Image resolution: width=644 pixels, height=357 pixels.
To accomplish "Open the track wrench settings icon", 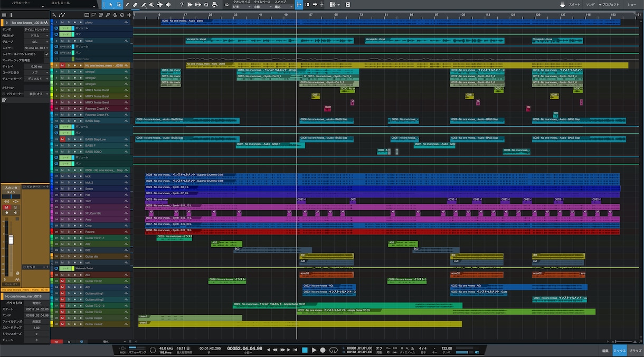I will 55,15.
